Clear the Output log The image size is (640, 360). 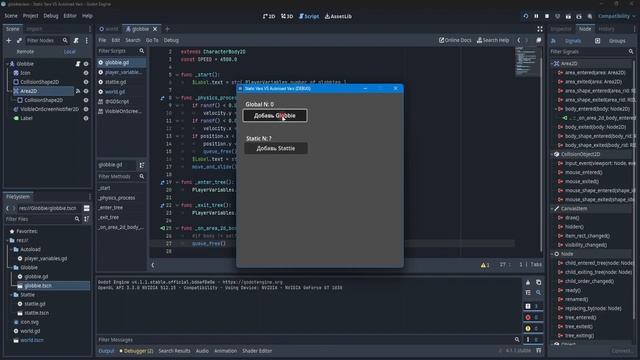click(x=528, y=282)
